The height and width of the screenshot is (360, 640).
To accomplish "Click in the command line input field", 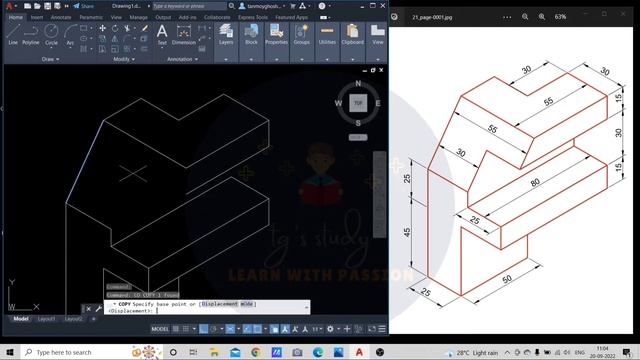I will coord(207,307).
